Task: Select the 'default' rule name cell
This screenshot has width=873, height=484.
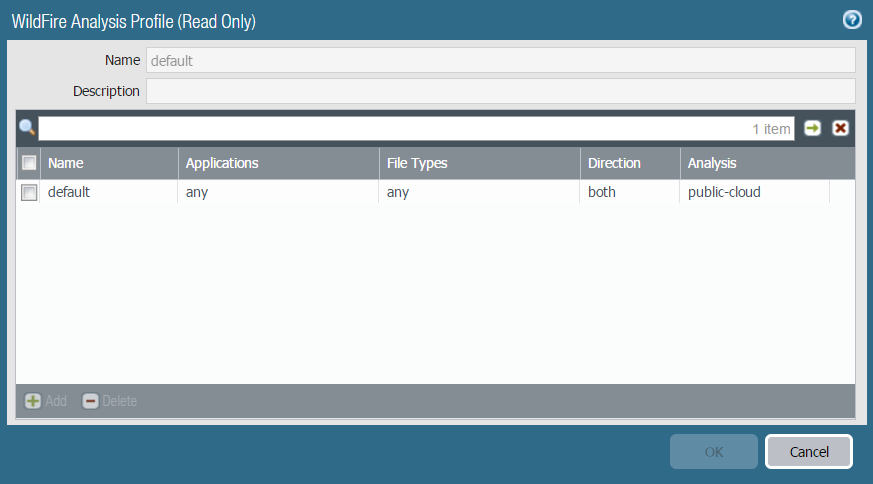Action: [109, 192]
